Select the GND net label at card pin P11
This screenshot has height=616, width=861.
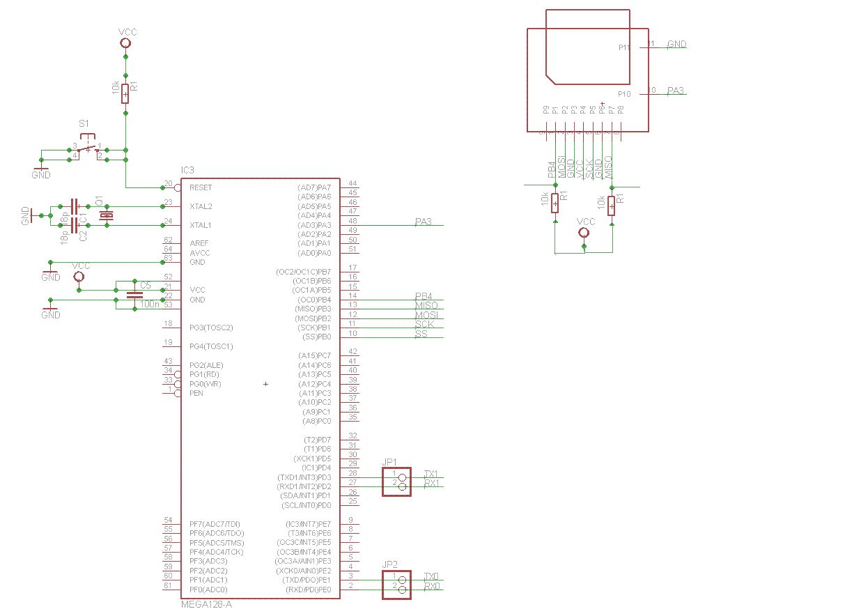coord(677,45)
